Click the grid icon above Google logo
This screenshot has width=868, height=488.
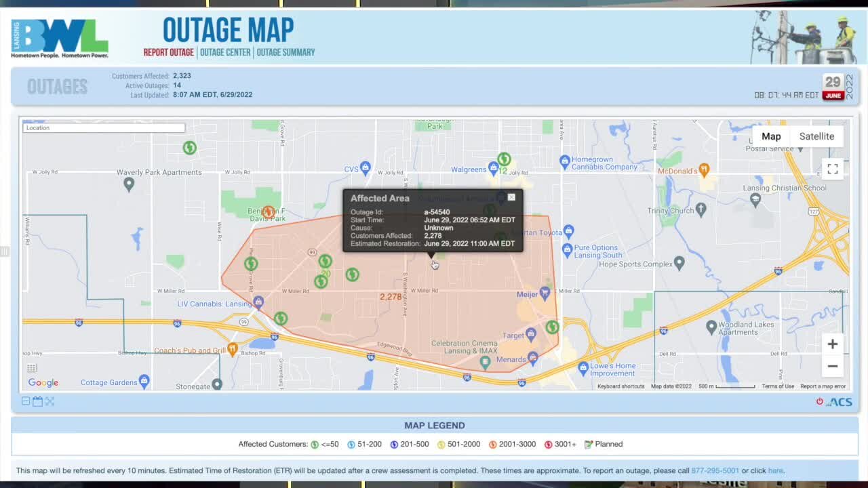point(32,368)
